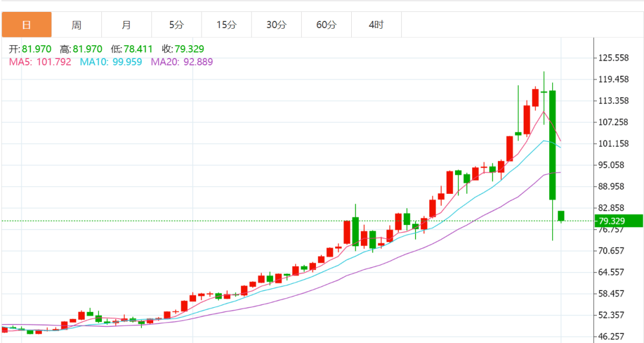Image resolution: width=644 pixels, height=343 pixels.
Task: Click the 46.257 price axis label
Action: pyautogui.click(x=611, y=336)
